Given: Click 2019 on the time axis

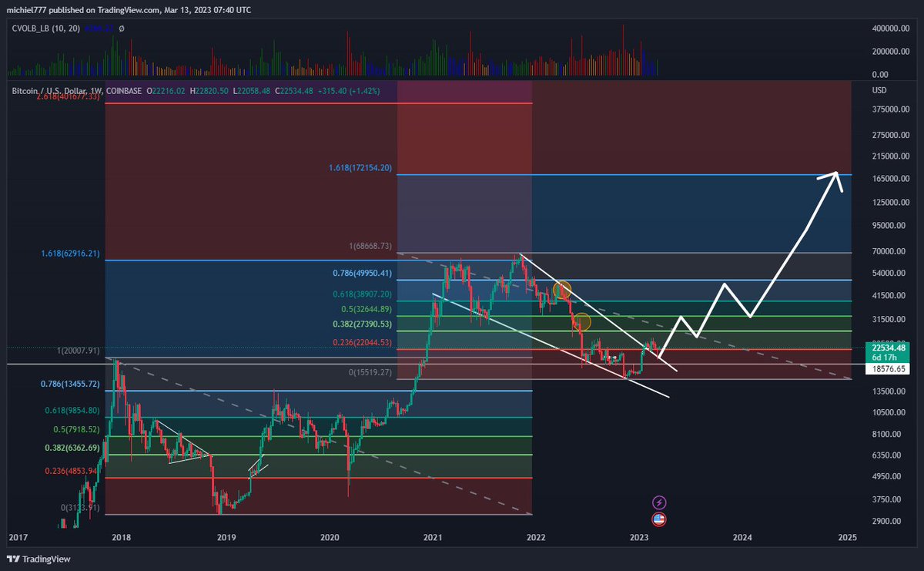Looking at the screenshot, I should 226,537.
